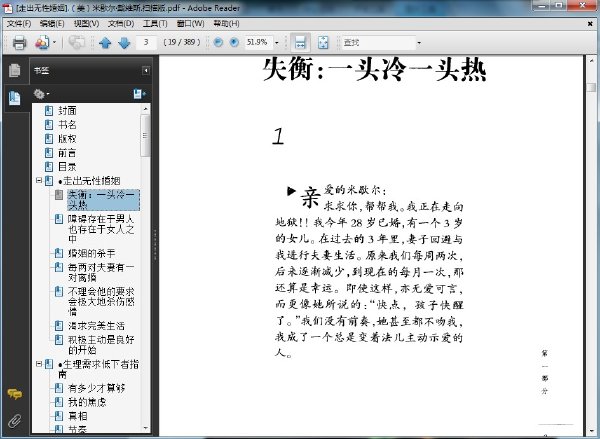Image resolution: width=600 pixels, height=439 pixels.
Task: Open bookmark options gear menu
Action: pyautogui.click(x=41, y=93)
